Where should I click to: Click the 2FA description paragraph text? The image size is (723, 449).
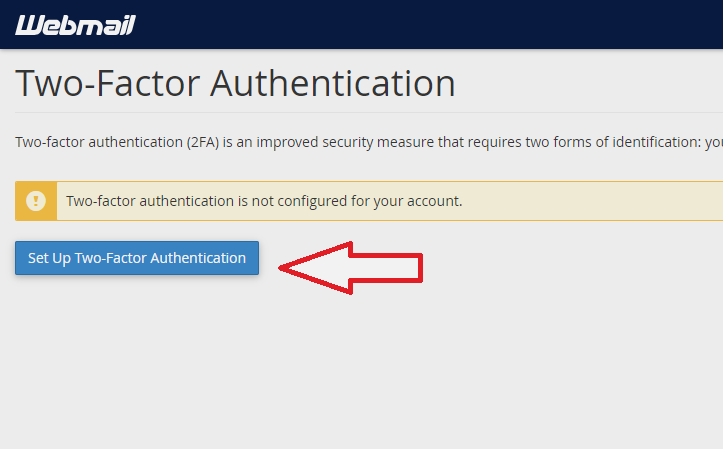tap(369, 142)
